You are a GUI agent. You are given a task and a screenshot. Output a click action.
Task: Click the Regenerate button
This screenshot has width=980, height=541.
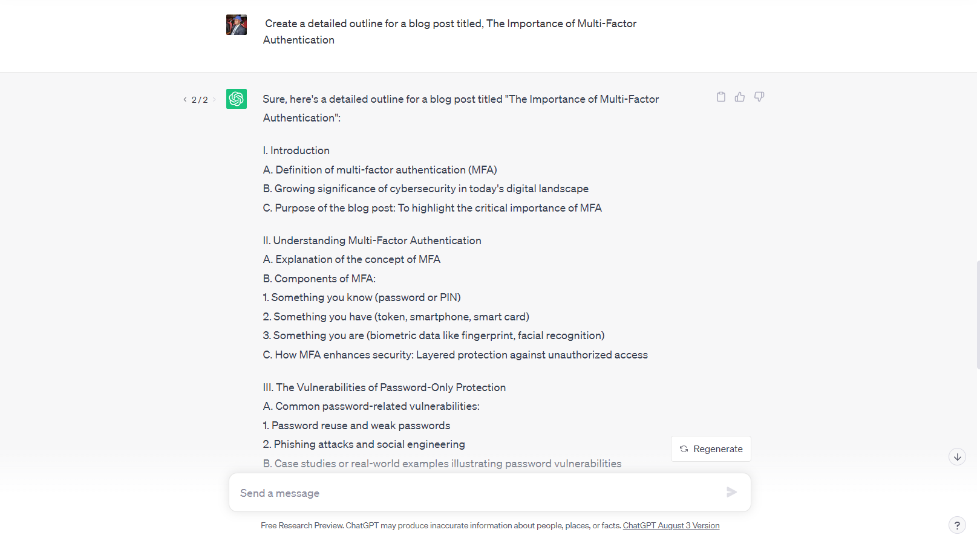coord(711,449)
